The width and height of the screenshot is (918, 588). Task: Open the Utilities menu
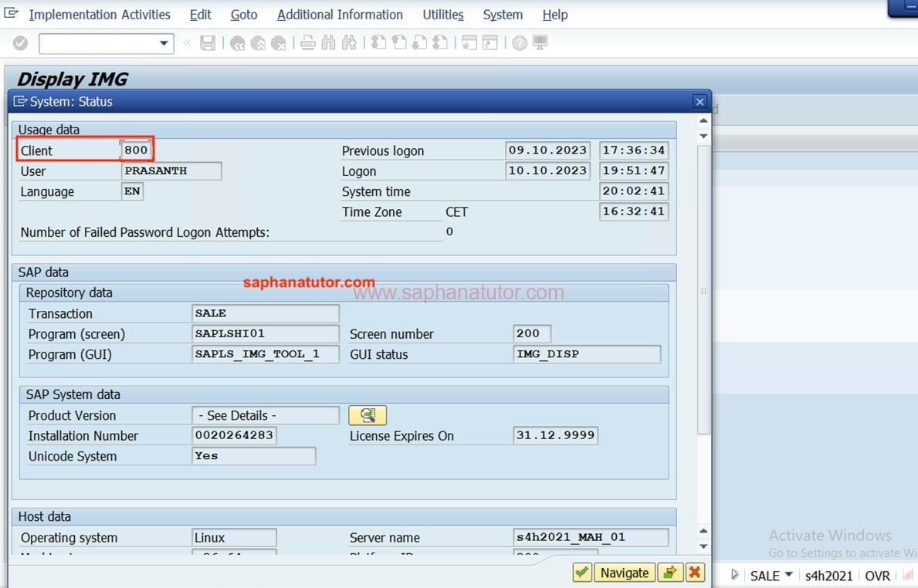click(x=443, y=15)
